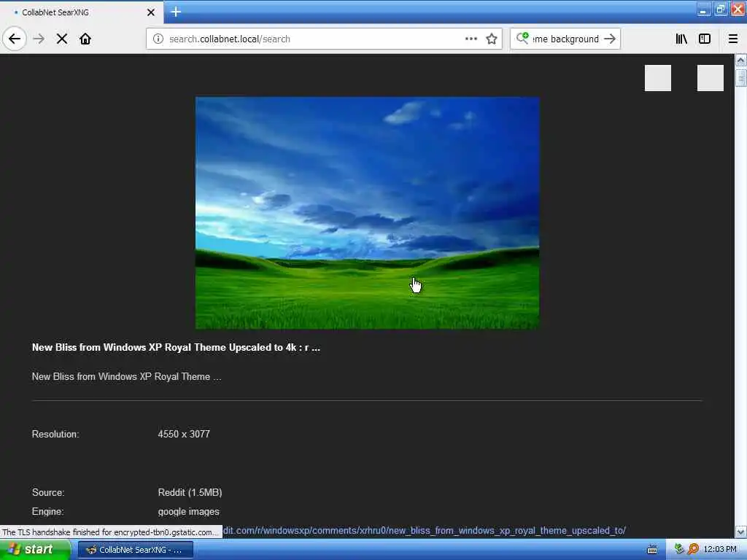Click the CollabNet SearXNG taskbar button
The width and height of the screenshot is (747, 560).
pyautogui.click(x=135, y=550)
